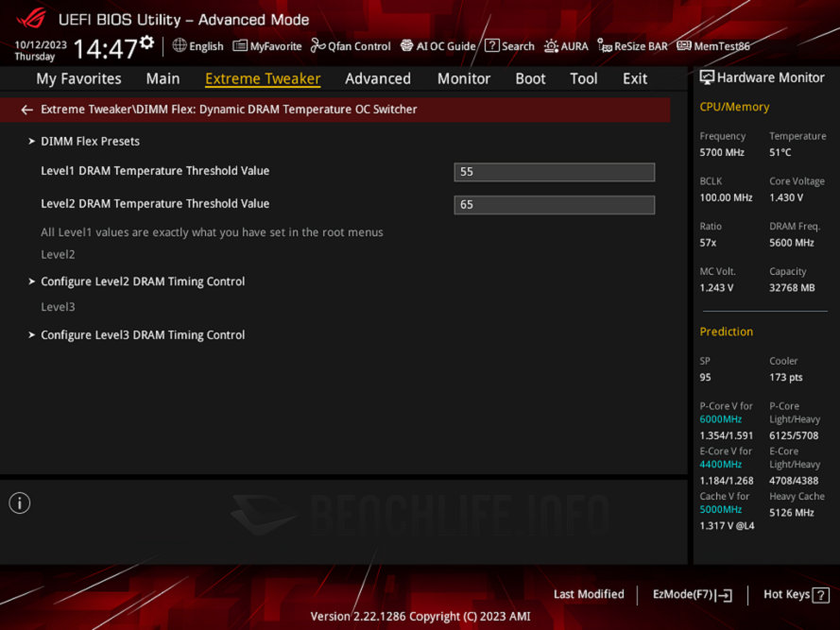The height and width of the screenshot is (630, 840).
Task: Expand DIMM Flex Presets submenu
Action: point(90,142)
